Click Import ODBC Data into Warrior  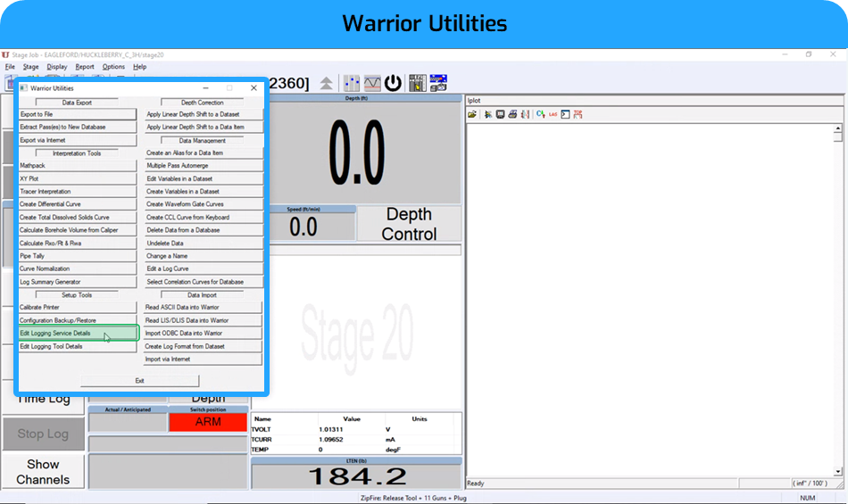click(203, 334)
